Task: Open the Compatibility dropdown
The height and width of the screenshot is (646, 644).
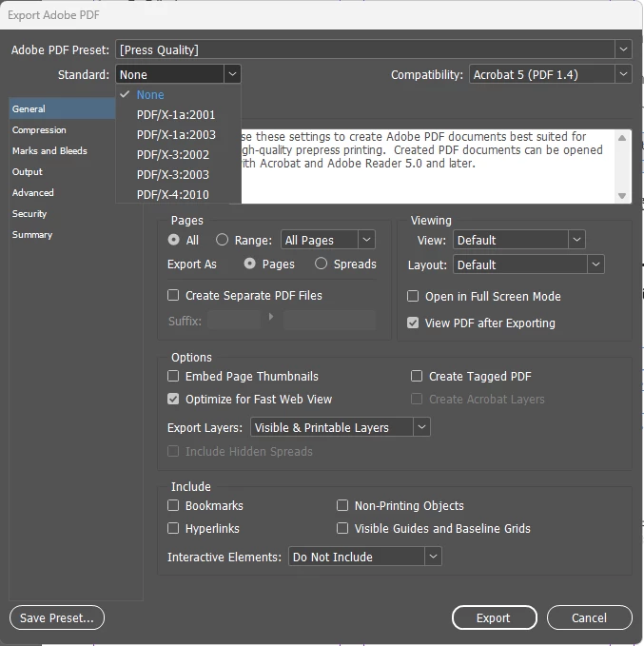Action: pyautogui.click(x=550, y=74)
